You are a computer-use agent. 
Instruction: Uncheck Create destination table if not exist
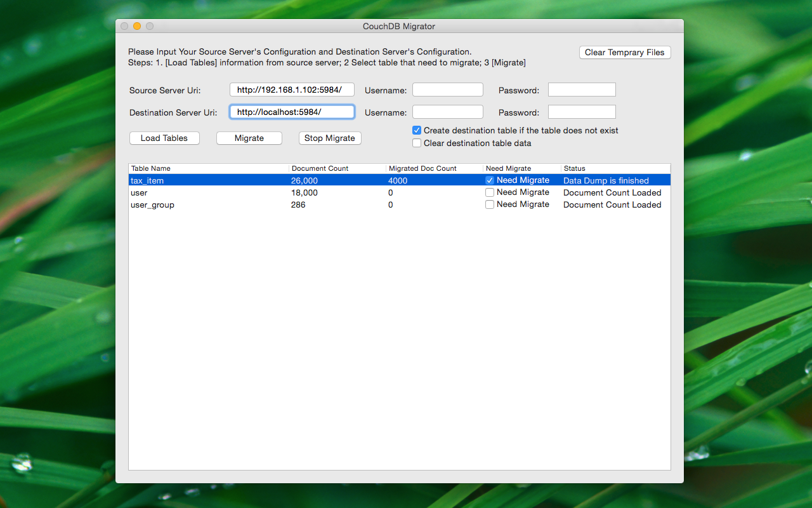point(417,130)
